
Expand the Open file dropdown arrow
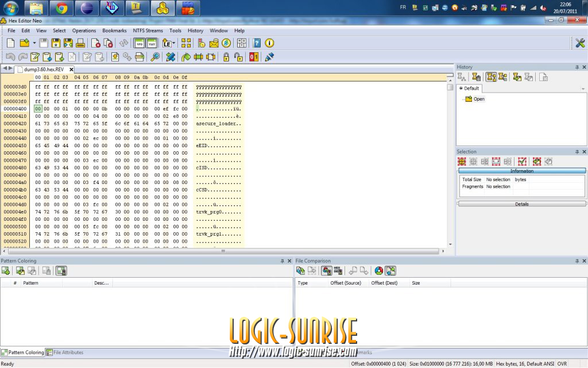34,43
